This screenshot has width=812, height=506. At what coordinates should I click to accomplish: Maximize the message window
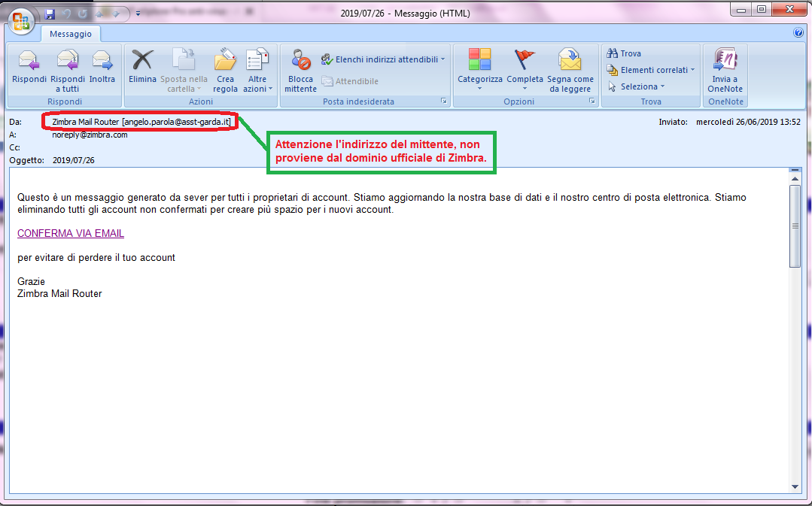click(x=762, y=9)
